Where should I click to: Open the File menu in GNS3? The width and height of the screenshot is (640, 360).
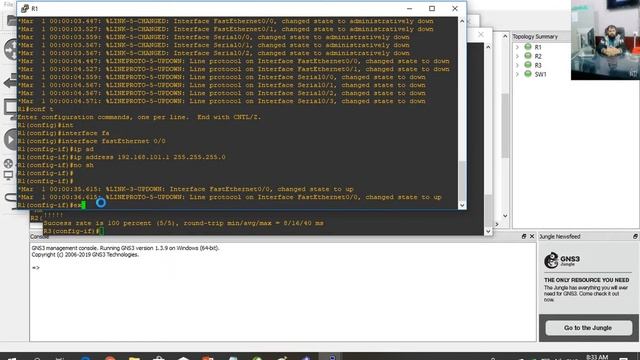8,4
